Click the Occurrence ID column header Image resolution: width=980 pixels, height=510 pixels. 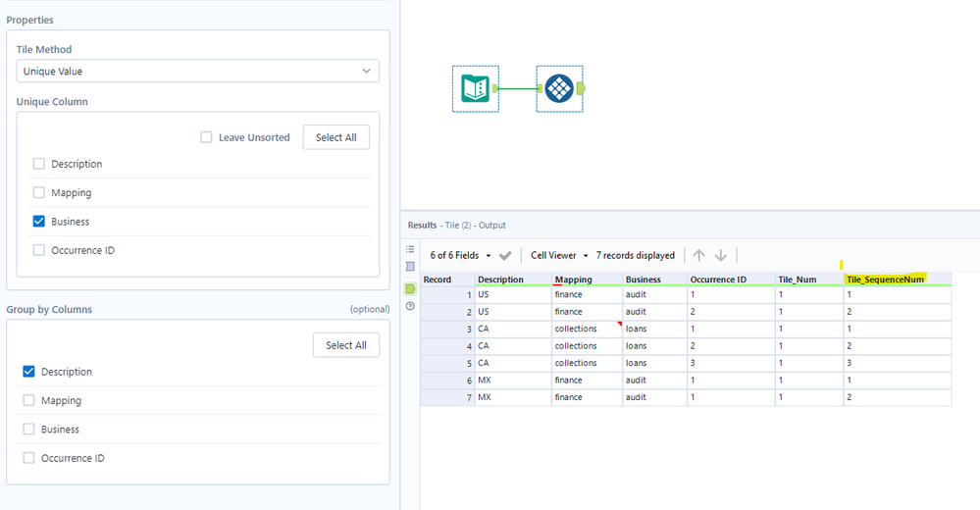click(x=731, y=280)
